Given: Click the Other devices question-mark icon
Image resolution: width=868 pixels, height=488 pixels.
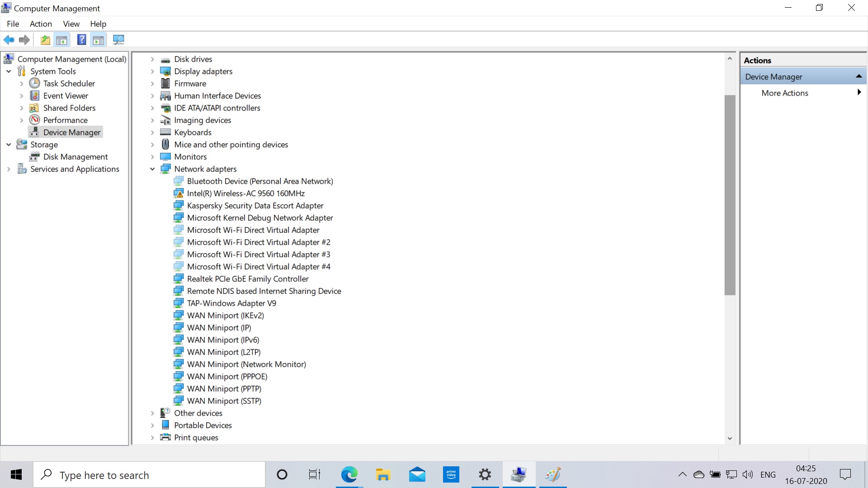Looking at the screenshot, I should click(165, 413).
